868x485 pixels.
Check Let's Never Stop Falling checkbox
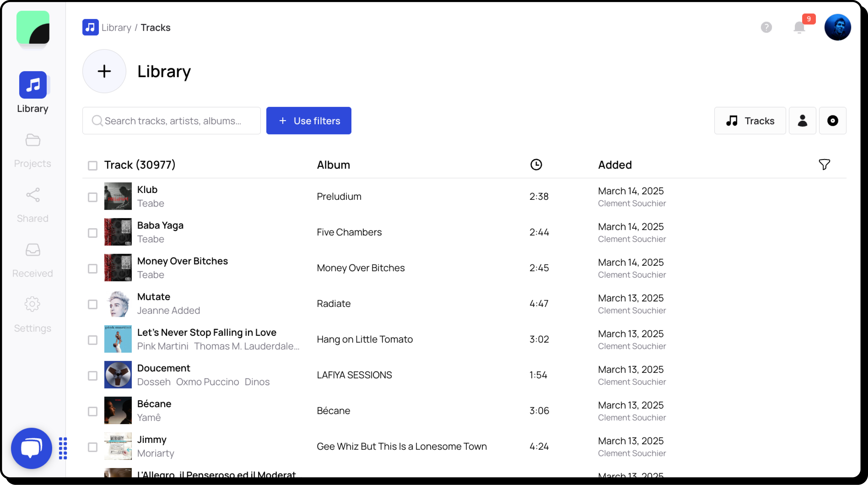click(x=92, y=340)
